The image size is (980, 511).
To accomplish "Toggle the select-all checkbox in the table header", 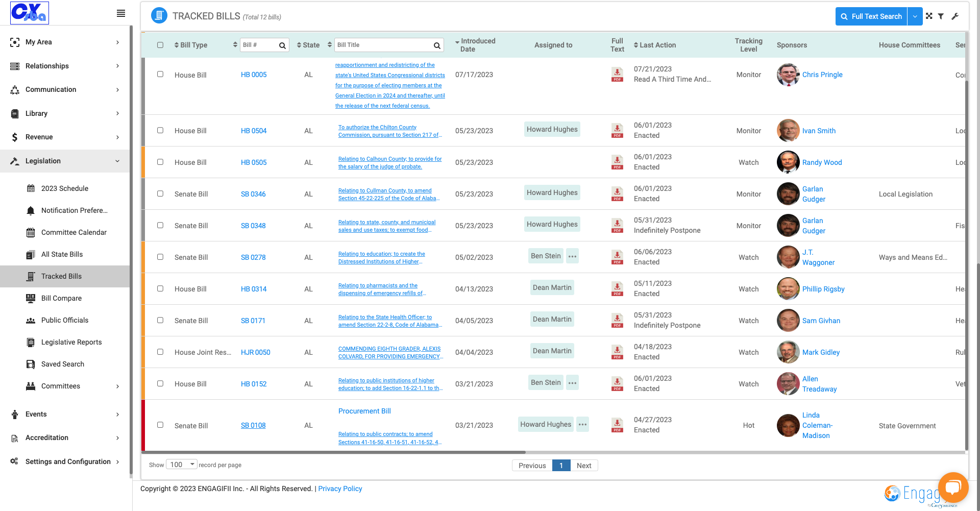I will 160,45.
